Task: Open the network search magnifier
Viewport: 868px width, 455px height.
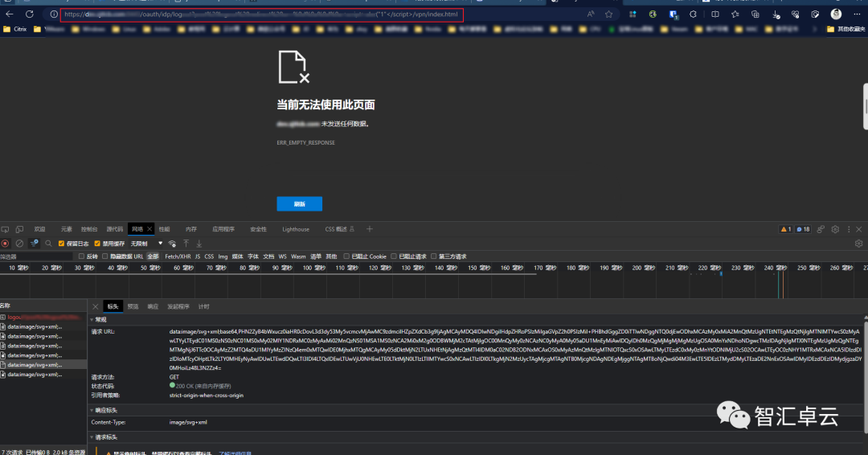Action: [x=48, y=243]
